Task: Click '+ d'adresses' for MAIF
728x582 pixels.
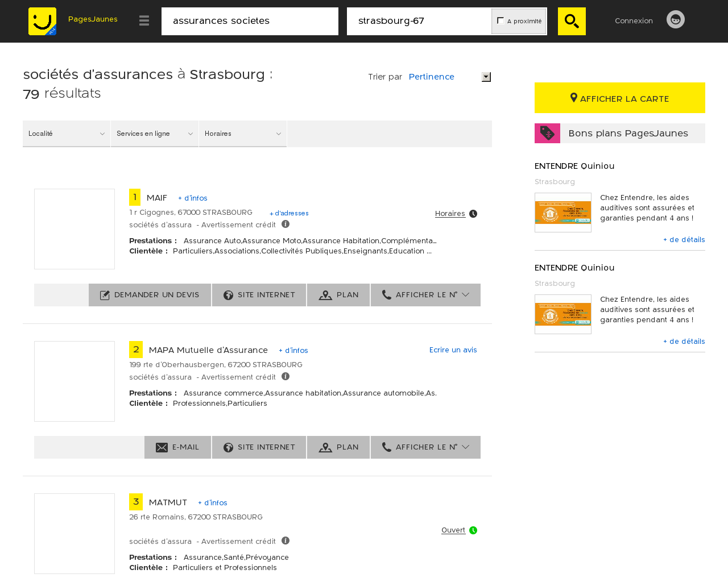Action: pyautogui.click(x=289, y=213)
